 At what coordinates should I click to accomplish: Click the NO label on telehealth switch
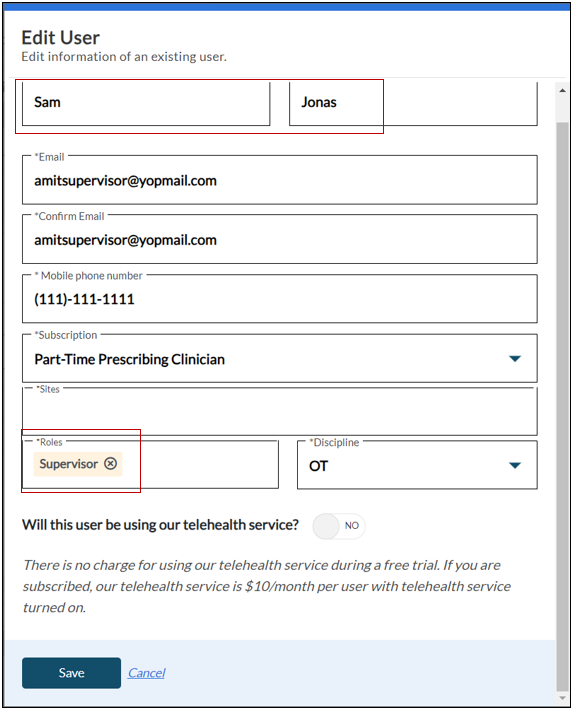351,526
